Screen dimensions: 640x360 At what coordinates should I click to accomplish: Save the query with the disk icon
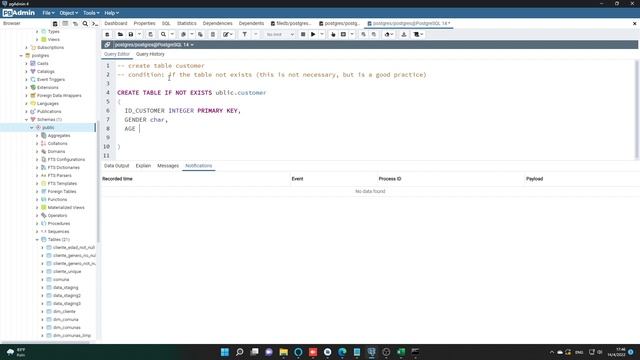(131, 35)
